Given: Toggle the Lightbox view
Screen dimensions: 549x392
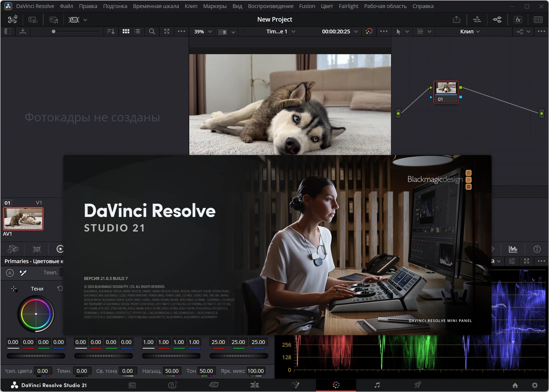Looking at the screenshot, I should coord(538,20).
